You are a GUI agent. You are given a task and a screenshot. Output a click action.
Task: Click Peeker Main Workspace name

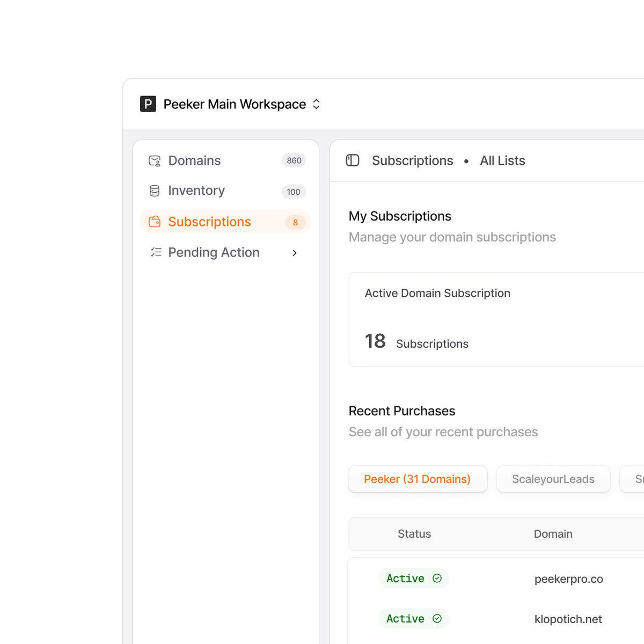235,104
